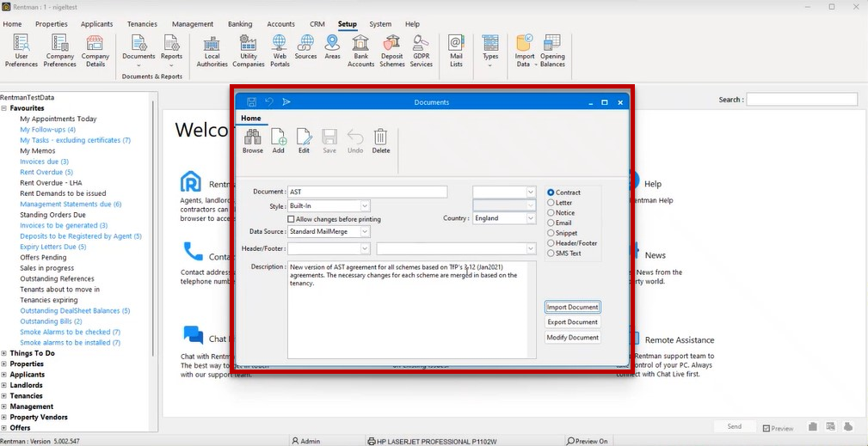Expand the Things To Do tree node
Image resolution: width=868 pixels, height=446 pixels.
(4, 353)
